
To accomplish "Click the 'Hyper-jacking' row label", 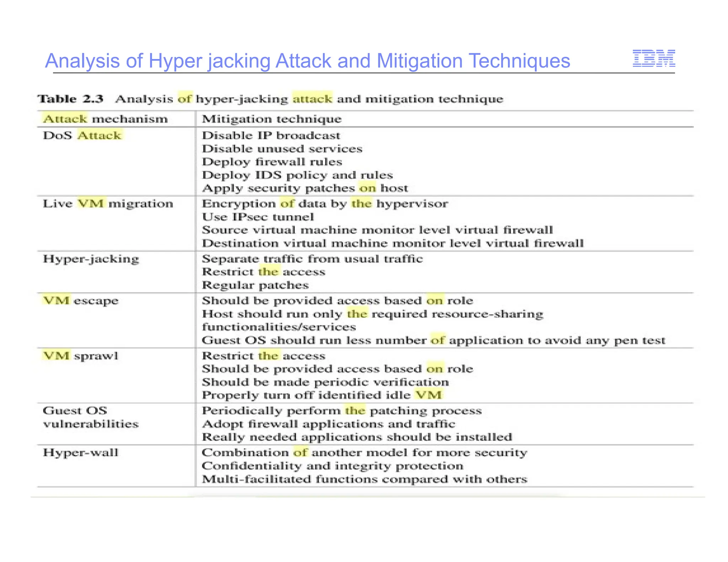I will click(91, 259).
